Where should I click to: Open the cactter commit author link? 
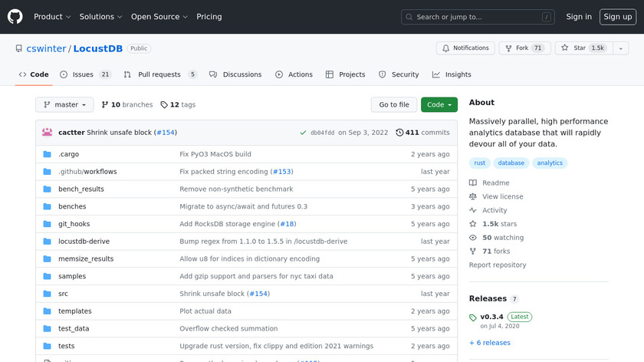pyautogui.click(x=71, y=133)
